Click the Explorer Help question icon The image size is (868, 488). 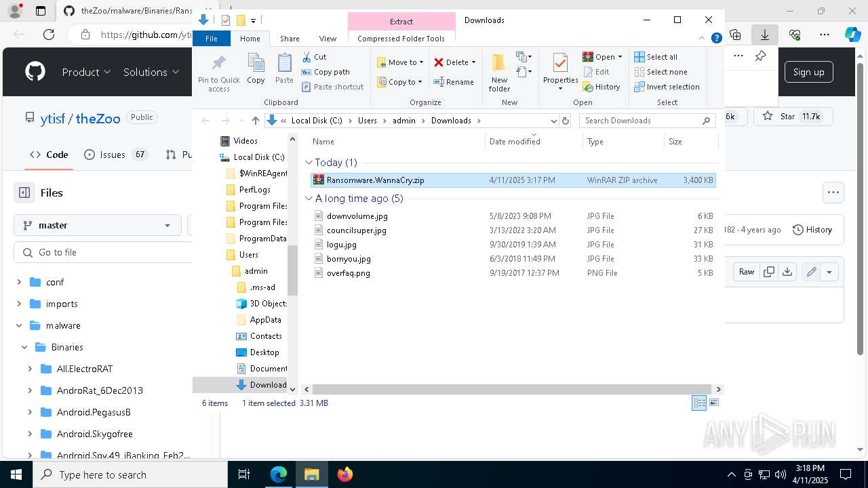click(x=716, y=39)
